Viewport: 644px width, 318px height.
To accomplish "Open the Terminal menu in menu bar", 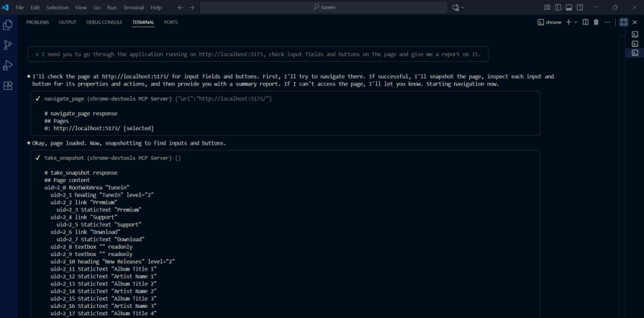I will 133,7.
